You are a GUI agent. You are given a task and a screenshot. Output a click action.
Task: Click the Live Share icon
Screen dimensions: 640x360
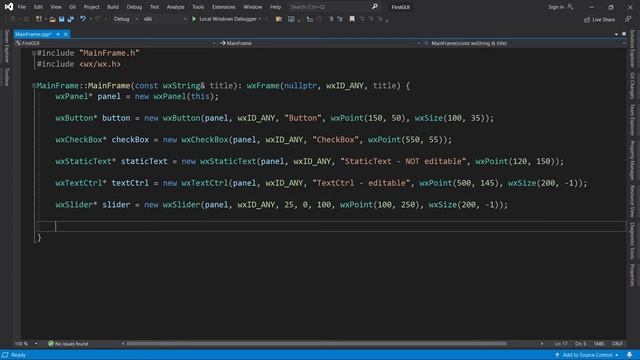tap(587, 20)
